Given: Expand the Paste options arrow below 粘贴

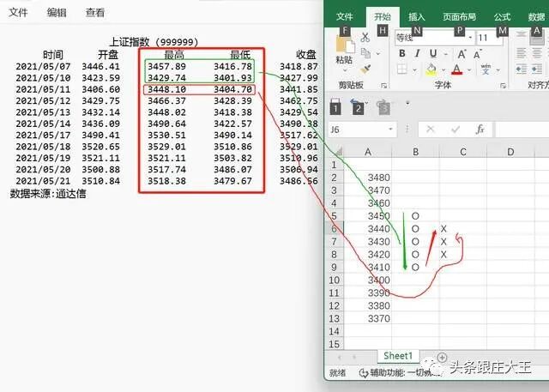Looking at the screenshot, I should coord(345,70).
